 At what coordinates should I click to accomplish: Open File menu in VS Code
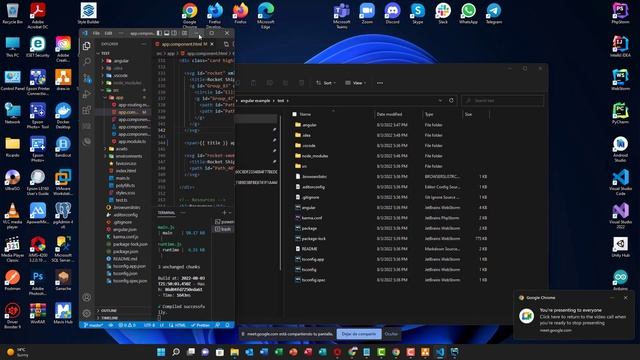(x=96, y=33)
